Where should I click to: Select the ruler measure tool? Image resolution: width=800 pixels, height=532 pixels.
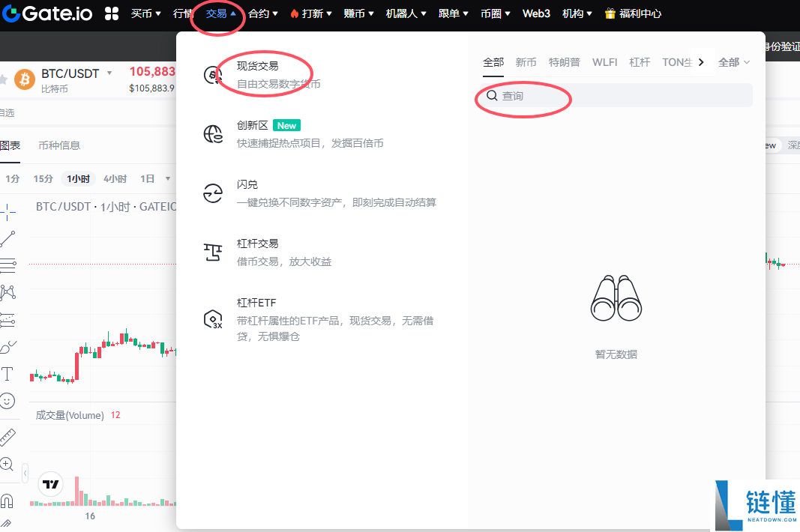pyautogui.click(x=7, y=436)
